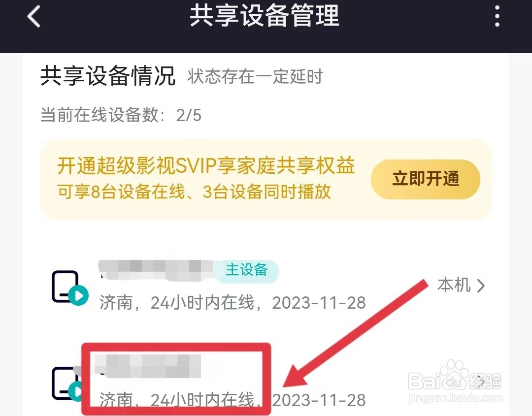Tap the second device icon with play badge
532x416 pixels.
coord(68,384)
